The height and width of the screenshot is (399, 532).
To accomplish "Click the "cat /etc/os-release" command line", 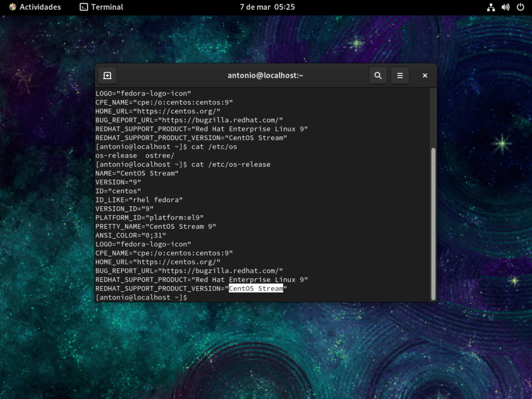I will click(231, 164).
